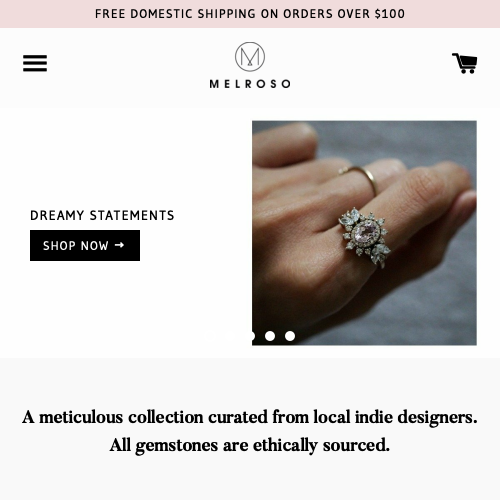
Task: Select the last slideshow dot
Action: [290, 336]
